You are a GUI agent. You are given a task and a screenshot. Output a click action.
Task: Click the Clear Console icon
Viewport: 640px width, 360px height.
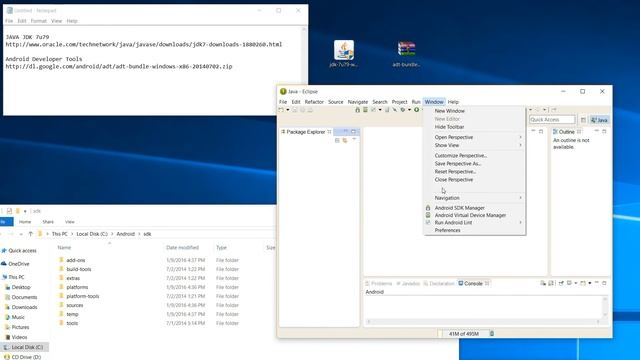coord(543,283)
